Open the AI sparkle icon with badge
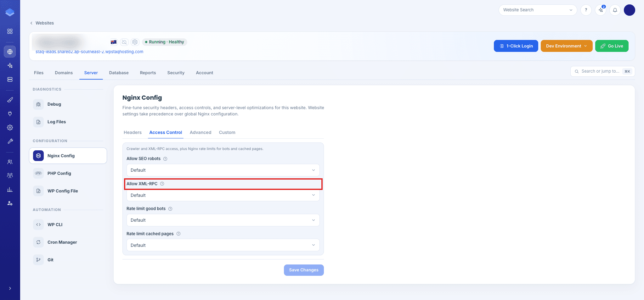The image size is (644, 300). coord(601,10)
